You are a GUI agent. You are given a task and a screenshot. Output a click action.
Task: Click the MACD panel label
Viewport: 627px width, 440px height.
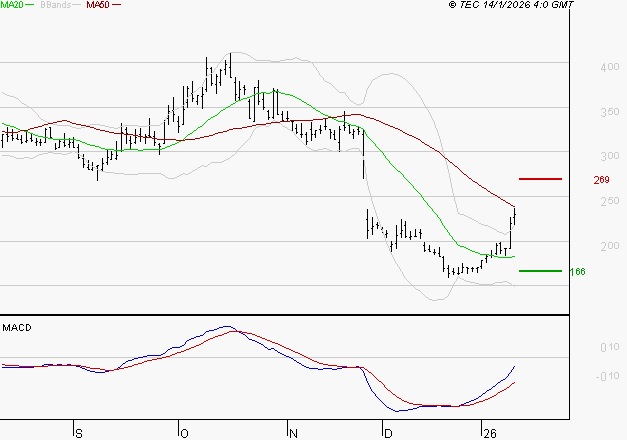tap(17, 328)
